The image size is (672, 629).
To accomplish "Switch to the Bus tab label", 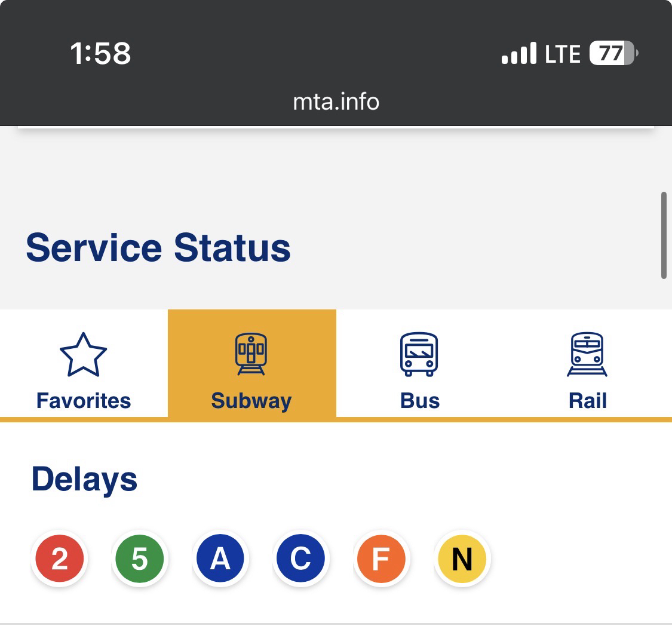I will click(420, 400).
